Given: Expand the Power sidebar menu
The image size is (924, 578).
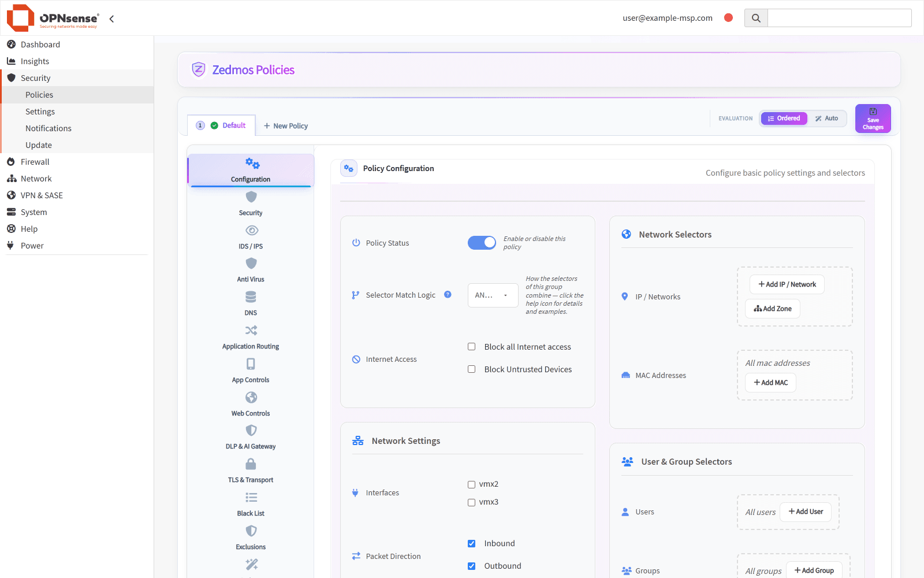Looking at the screenshot, I should click(x=77, y=246).
